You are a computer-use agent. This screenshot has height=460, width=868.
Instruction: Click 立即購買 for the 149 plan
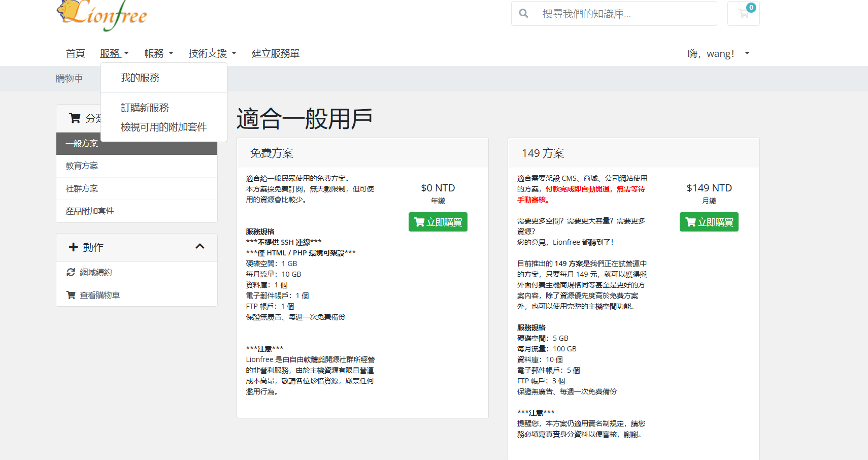(x=709, y=222)
